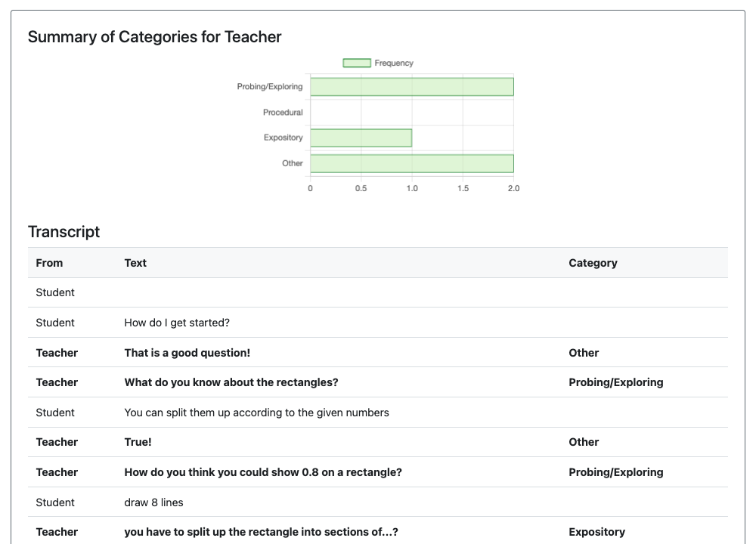Click the Other bar in the chart

[x=411, y=163]
